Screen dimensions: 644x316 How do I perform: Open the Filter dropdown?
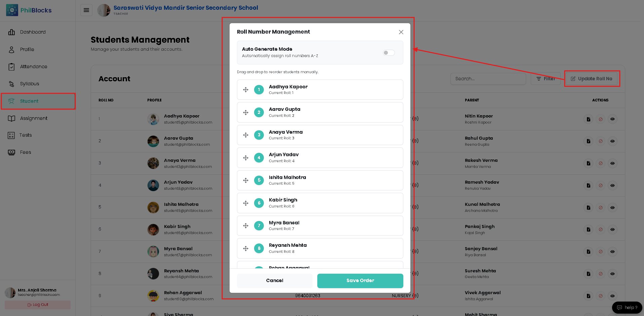coord(546,79)
